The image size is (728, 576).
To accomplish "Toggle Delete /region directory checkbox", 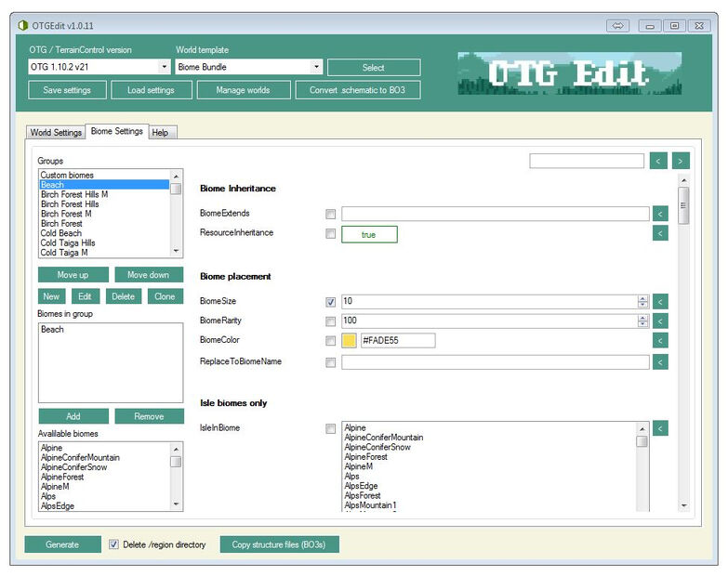I will click(x=113, y=544).
